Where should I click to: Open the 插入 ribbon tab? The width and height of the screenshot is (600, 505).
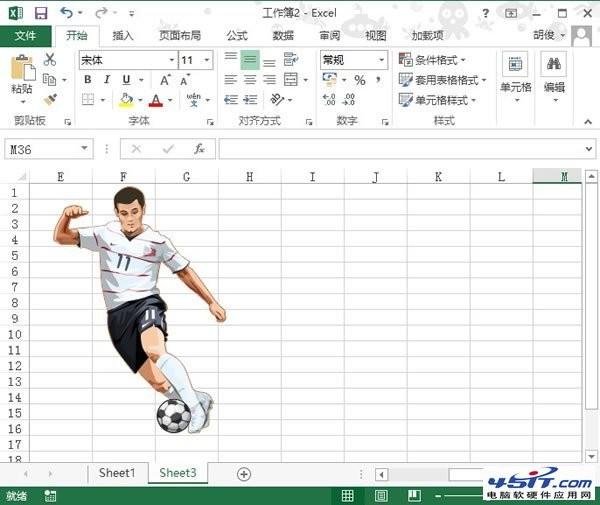point(123,36)
